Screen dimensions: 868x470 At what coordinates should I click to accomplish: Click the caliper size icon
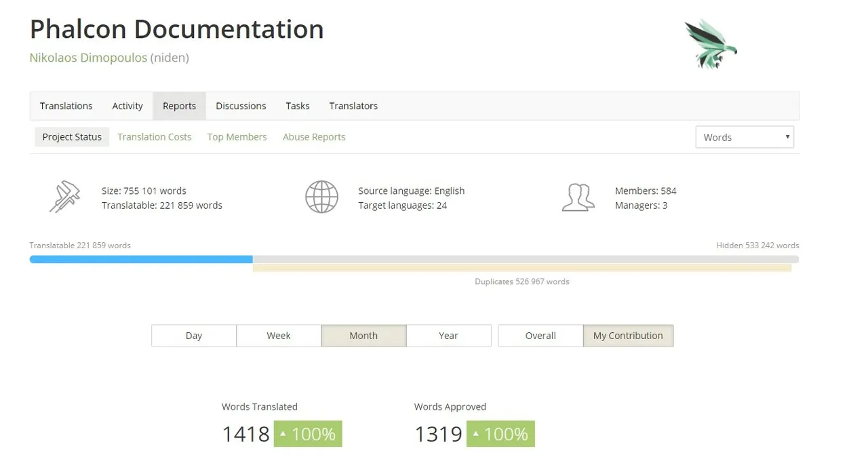65,197
